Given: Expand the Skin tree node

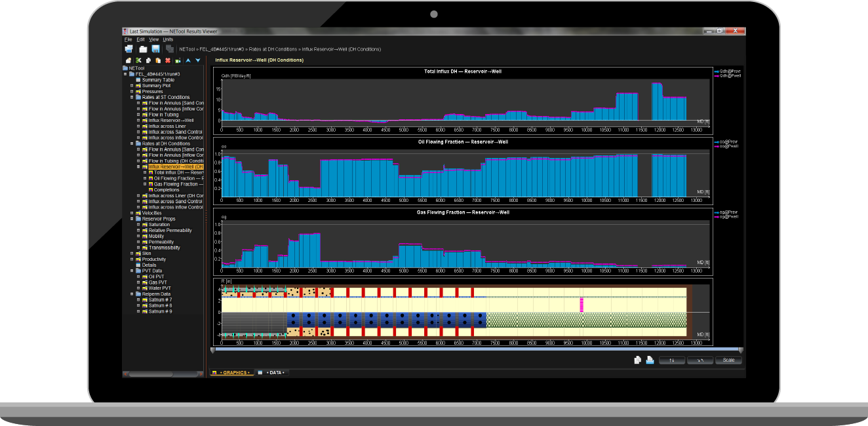Looking at the screenshot, I should pyautogui.click(x=132, y=254).
